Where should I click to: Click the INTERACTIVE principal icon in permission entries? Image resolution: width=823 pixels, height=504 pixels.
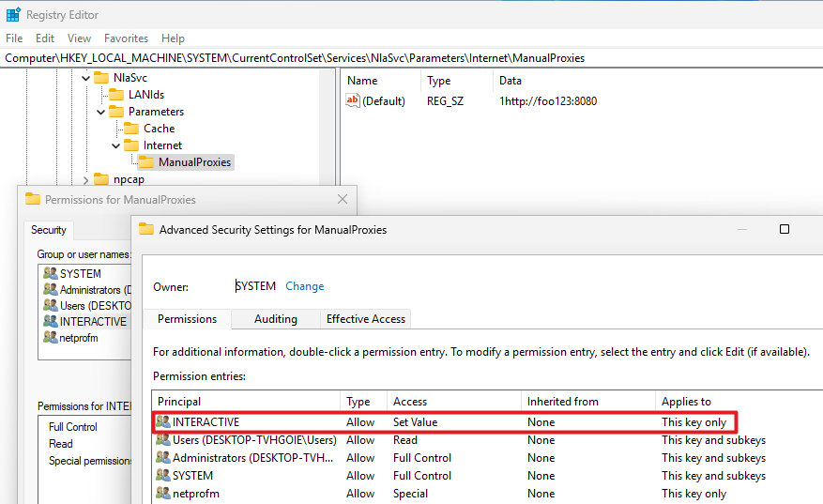pos(163,422)
